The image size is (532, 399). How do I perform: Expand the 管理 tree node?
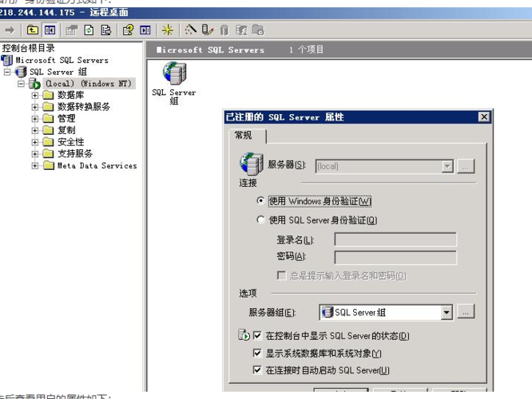34,119
